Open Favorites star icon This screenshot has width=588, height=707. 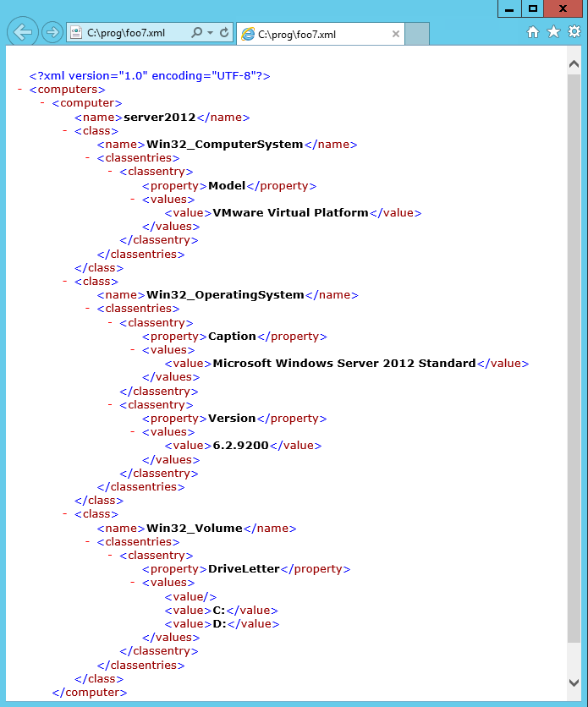point(553,32)
